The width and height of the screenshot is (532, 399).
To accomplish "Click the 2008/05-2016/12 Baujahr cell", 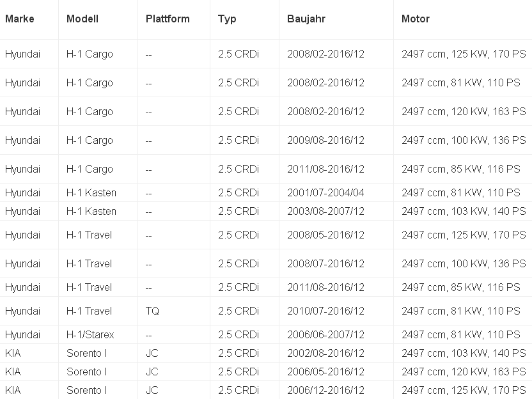I will click(325, 235).
